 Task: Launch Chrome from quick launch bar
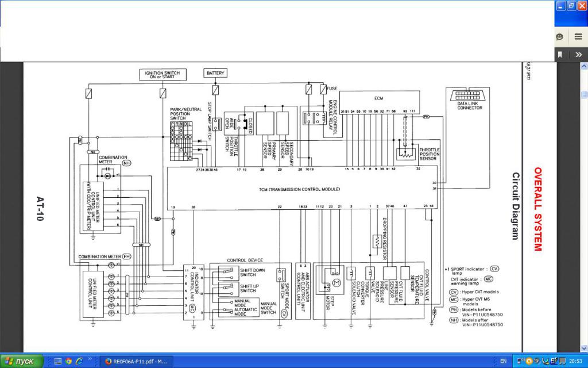point(68,361)
